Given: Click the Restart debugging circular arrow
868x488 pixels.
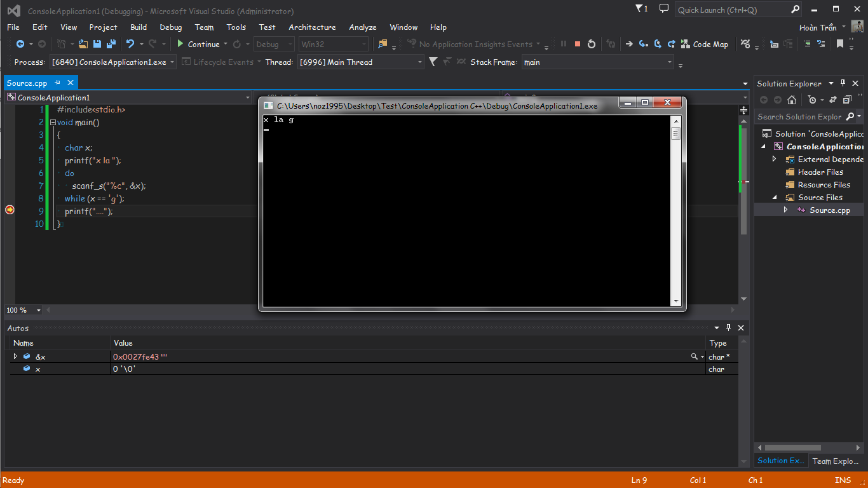Looking at the screenshot, I should click(x=592, y=44).
